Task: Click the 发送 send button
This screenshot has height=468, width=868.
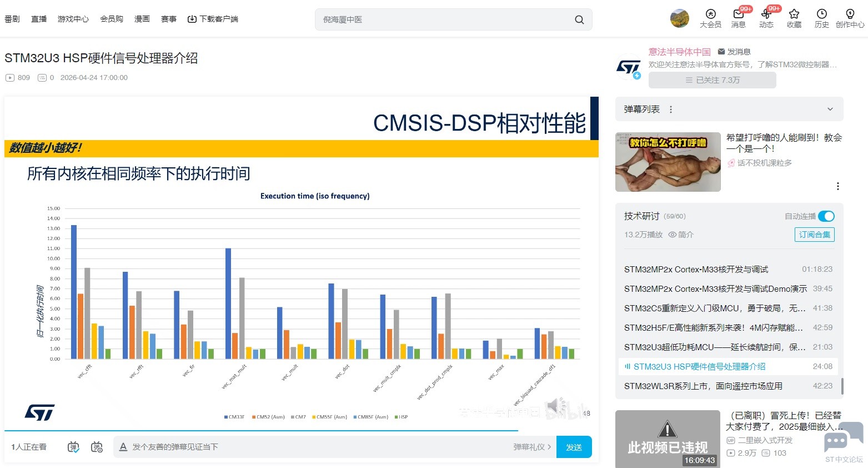Action: coord(574,447)
